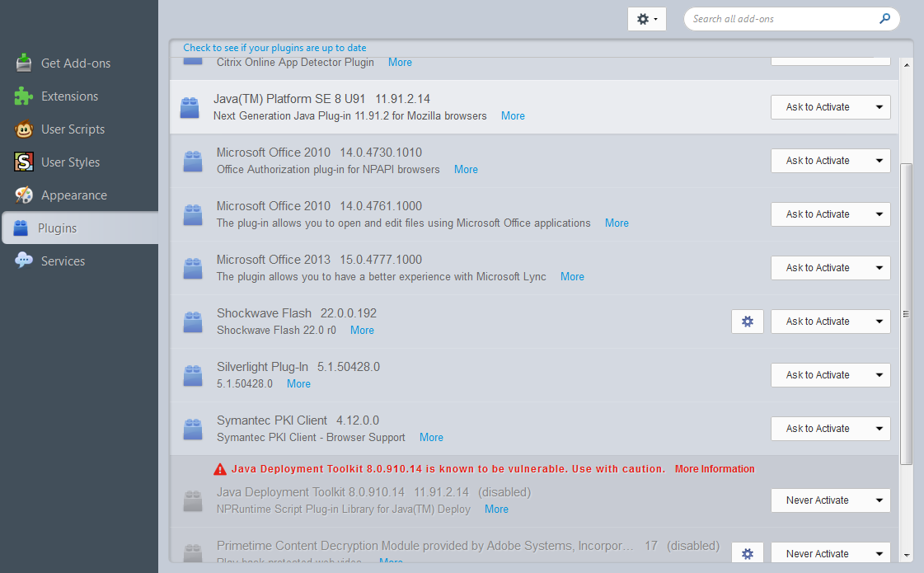Click the Microsoft Office 2013 plugin icon
The width and height of the screenshot is (924, 573).
193,269
